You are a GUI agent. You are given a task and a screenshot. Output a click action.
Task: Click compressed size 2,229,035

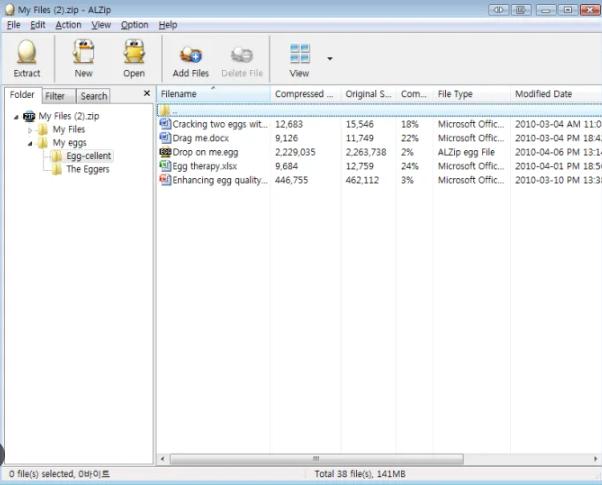(295, 152)
